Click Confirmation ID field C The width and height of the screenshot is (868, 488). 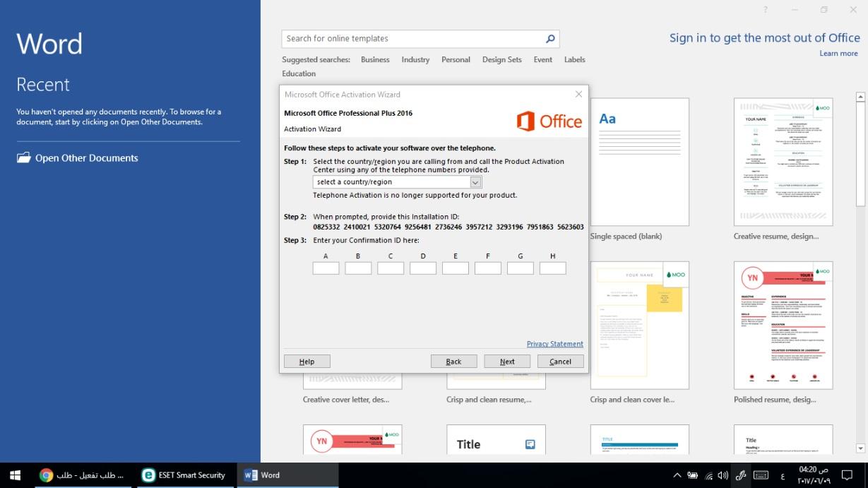(x=391, y=268)
